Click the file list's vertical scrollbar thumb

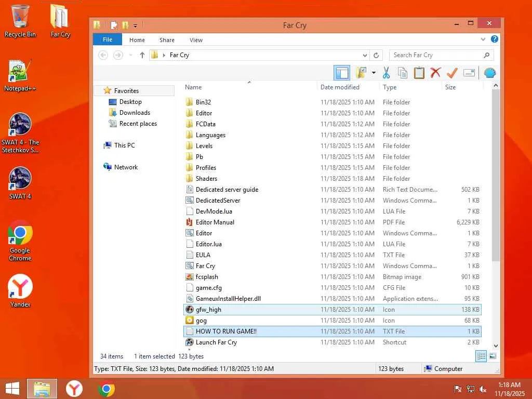(496, 176)
